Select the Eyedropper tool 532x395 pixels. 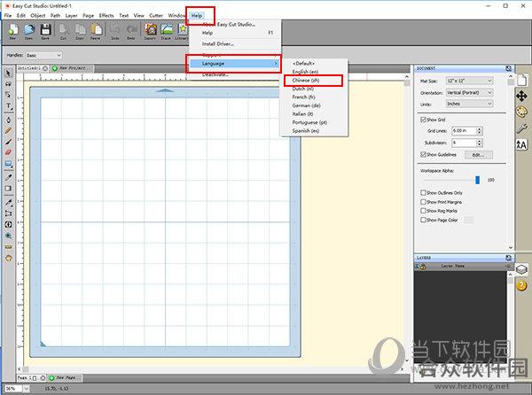point(8,177)
